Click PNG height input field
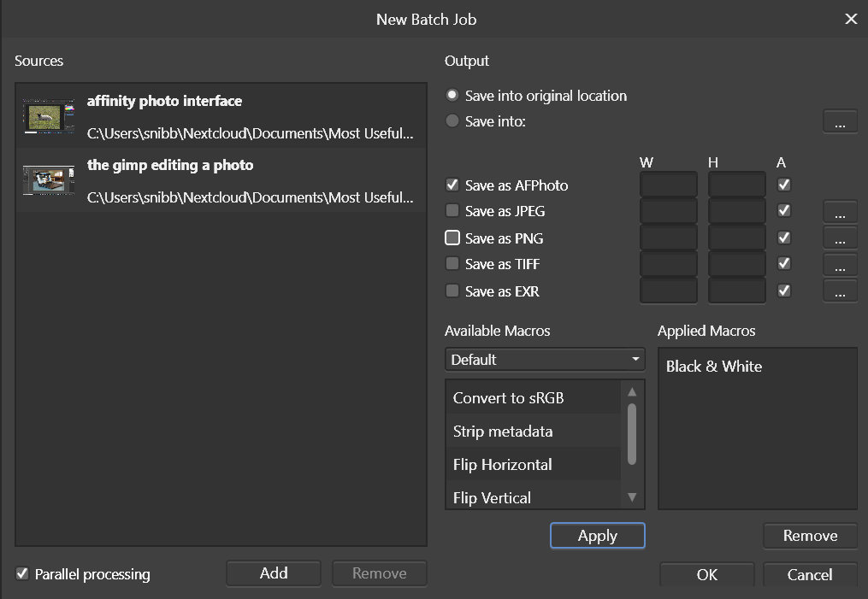Image resolution: width=868 pixels, height=599 pixels. coord(737,238)
